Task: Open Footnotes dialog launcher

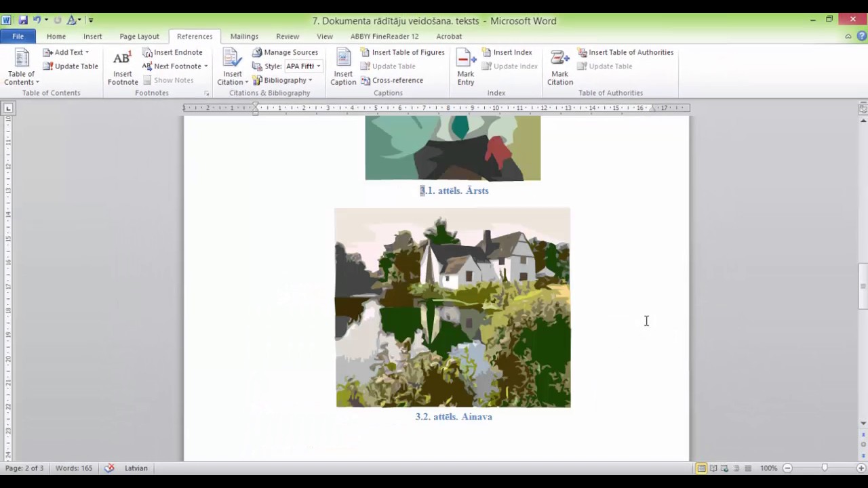Action: click(206, 93)
